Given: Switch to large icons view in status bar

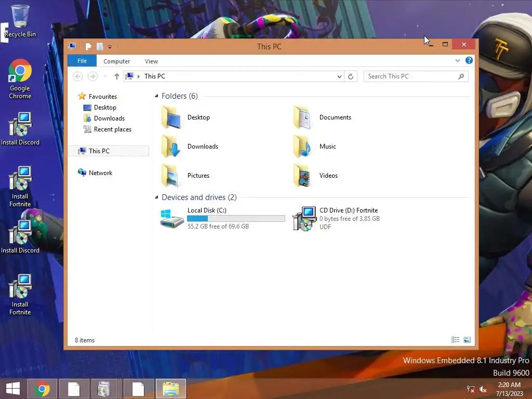Looking at the screenshot, I should (467, 340).
